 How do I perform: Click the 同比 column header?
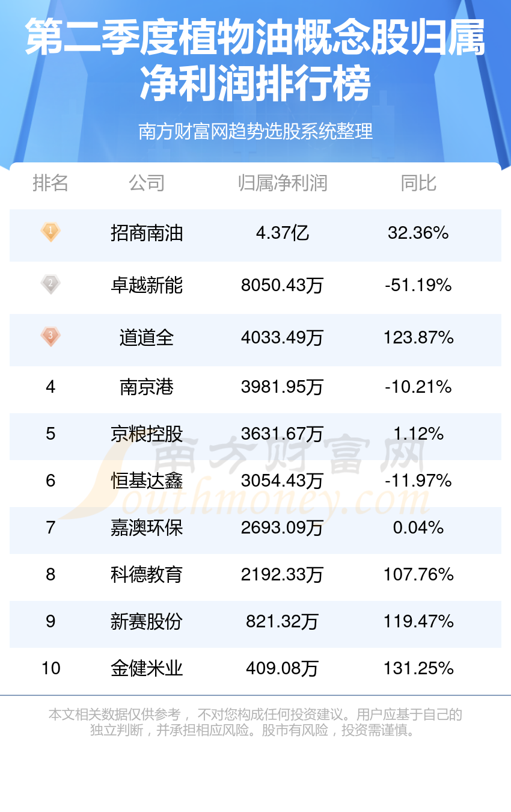[x=418, y=183]
